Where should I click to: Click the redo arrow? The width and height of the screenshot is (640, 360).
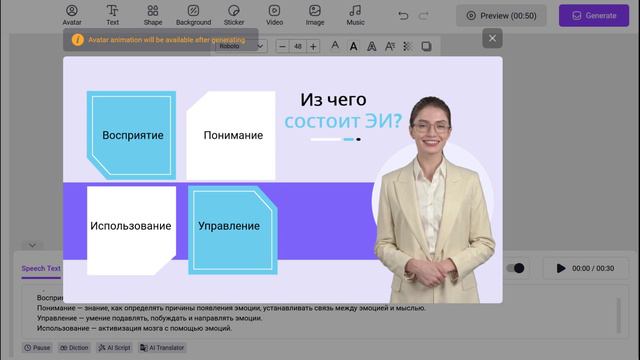click(x=424, y=16)
